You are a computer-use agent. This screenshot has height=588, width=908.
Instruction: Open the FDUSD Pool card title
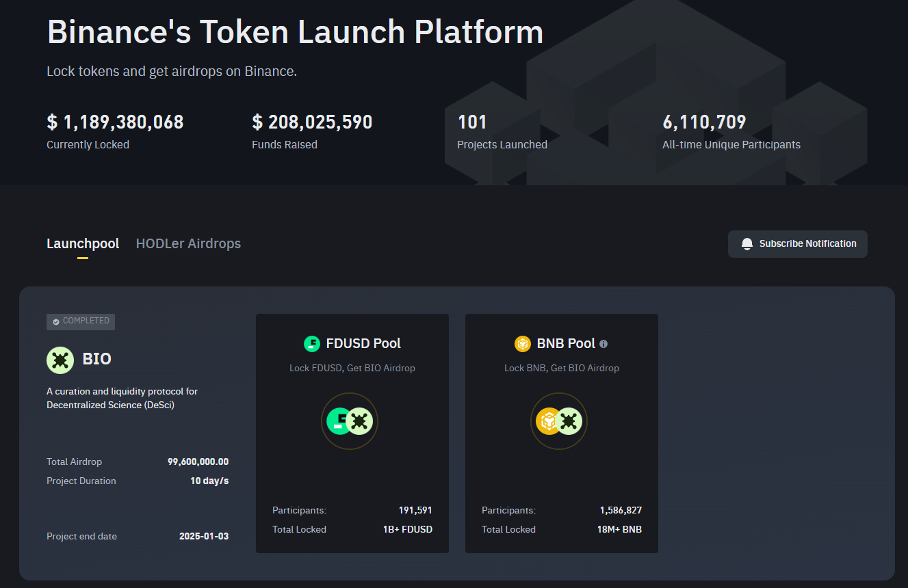[363, 344]
